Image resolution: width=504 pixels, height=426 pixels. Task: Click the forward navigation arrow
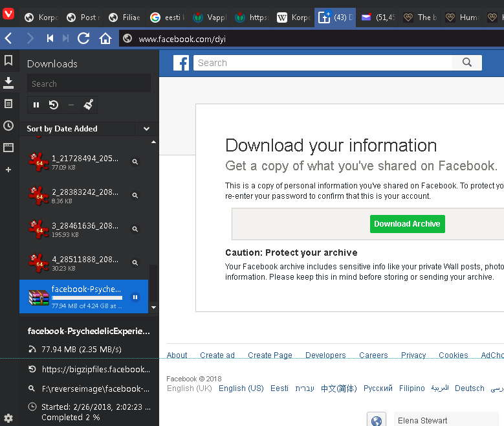tap(30, 39)
